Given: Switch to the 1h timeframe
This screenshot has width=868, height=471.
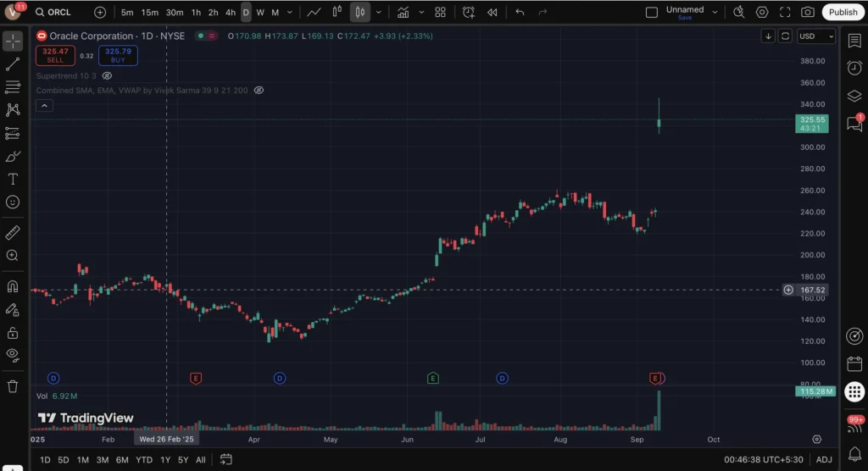Looking at the screenshot, I should (x=196, y=12).
